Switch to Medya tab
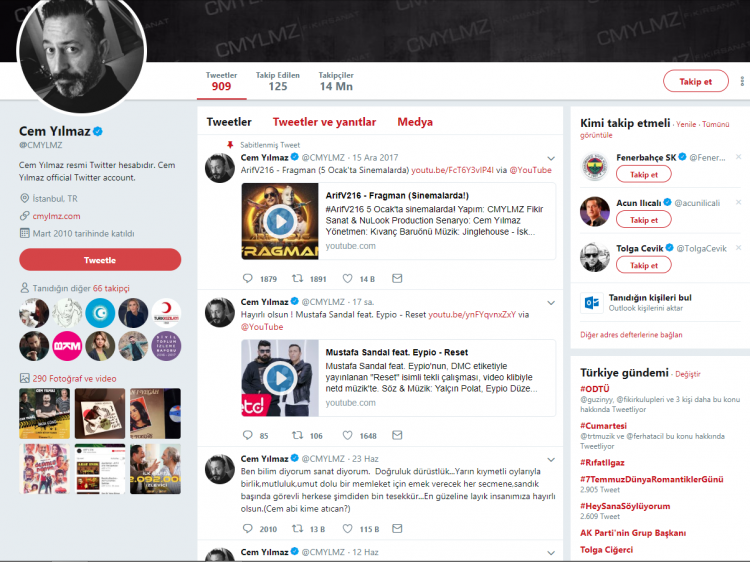This screenshot has height=562, width=750. tap(415, 122)
